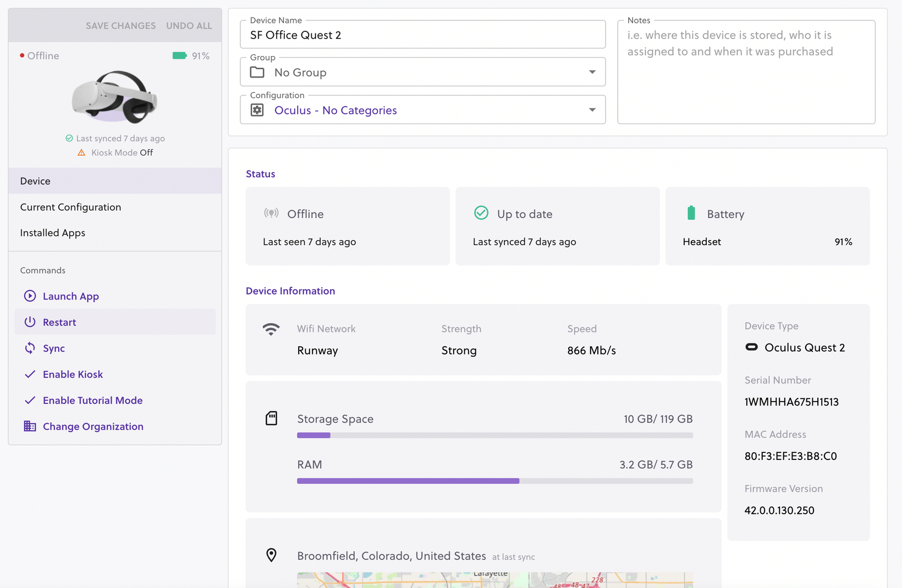The width and height of the screenshot is (902, 588).
Task: Open Oculus - No Categories configuration selector
Action: point(422,110)
